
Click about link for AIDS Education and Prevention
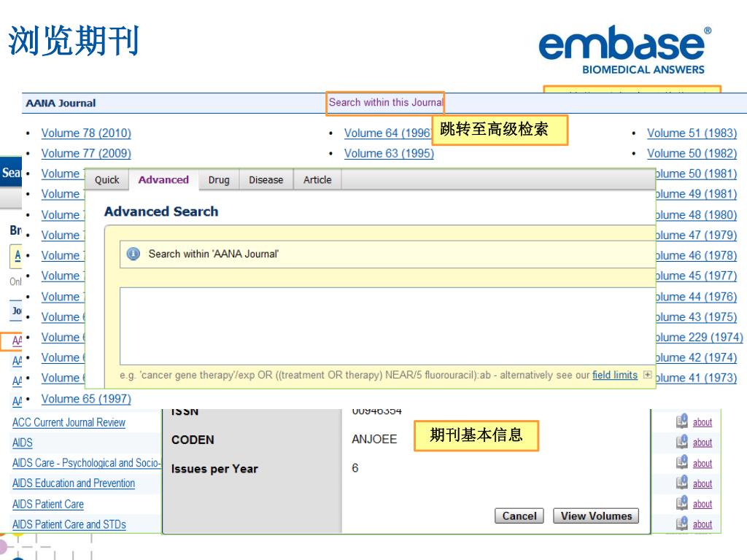click(703, 484)
